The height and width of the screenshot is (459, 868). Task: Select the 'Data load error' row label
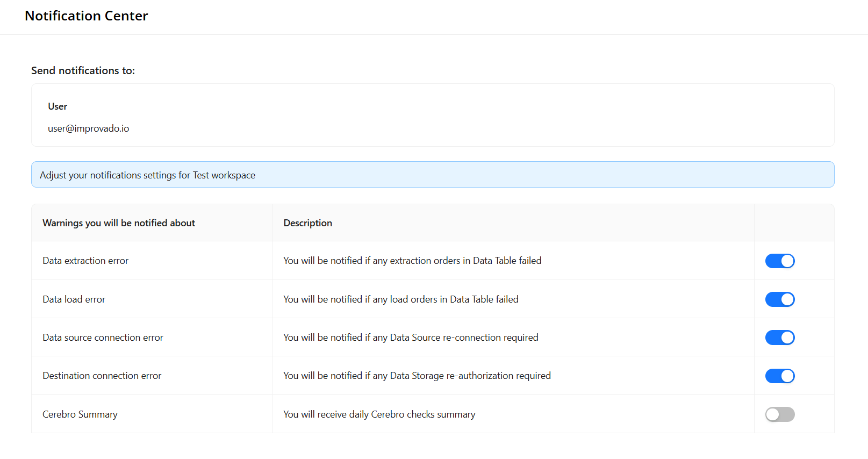pos(74,299)
